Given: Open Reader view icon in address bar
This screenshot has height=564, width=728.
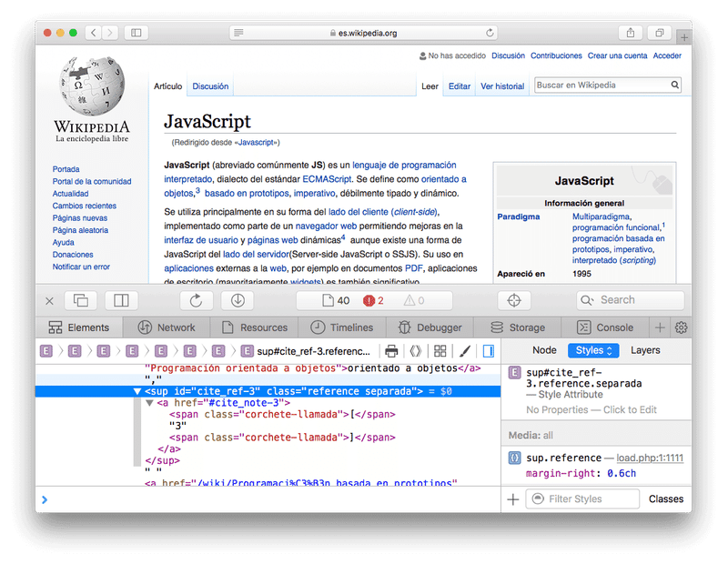Looking at the screenshot, I should [238, 33].
